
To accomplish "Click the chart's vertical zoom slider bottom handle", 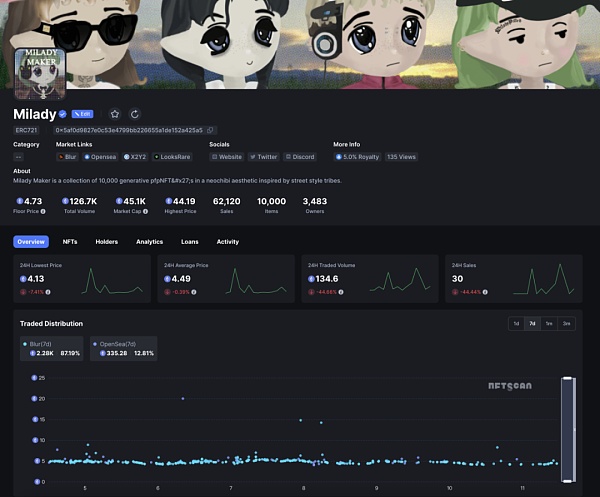I will click(568, 481).
